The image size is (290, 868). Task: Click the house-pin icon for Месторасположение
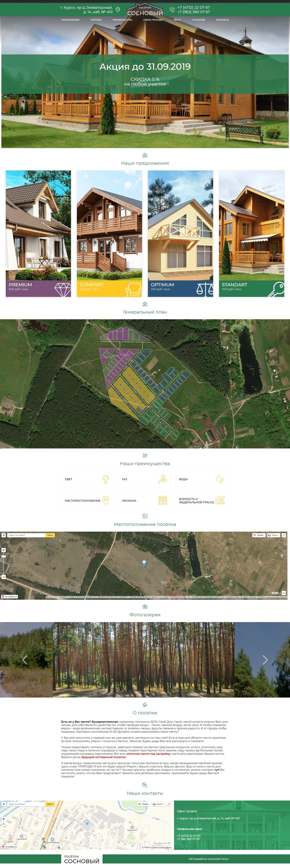(106, 500)
